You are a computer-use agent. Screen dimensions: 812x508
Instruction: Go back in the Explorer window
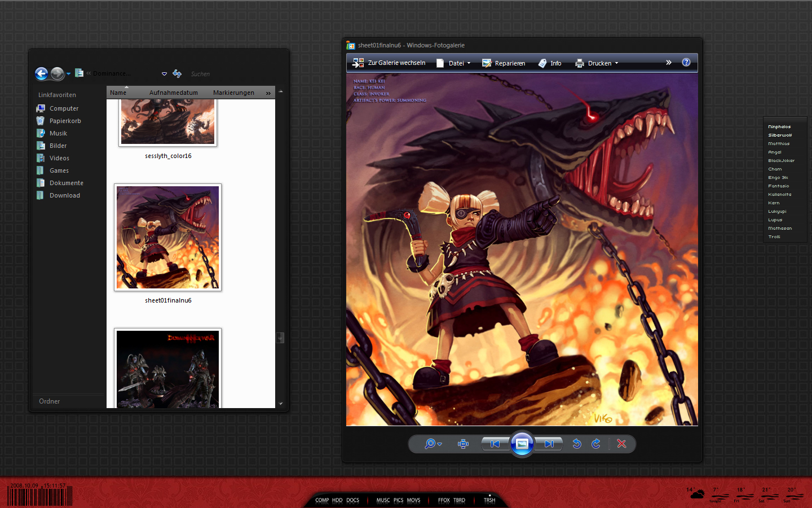[41, 73]
